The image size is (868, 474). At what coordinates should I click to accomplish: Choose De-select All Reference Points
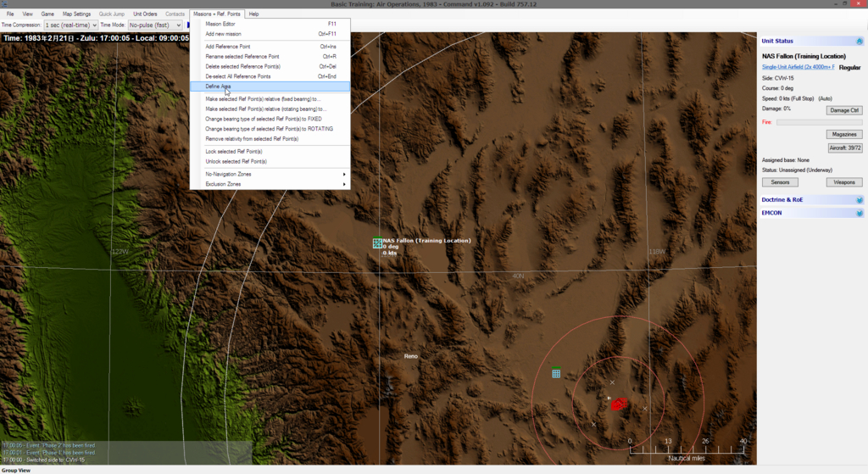pyautogui.click(x=270, y=76)
